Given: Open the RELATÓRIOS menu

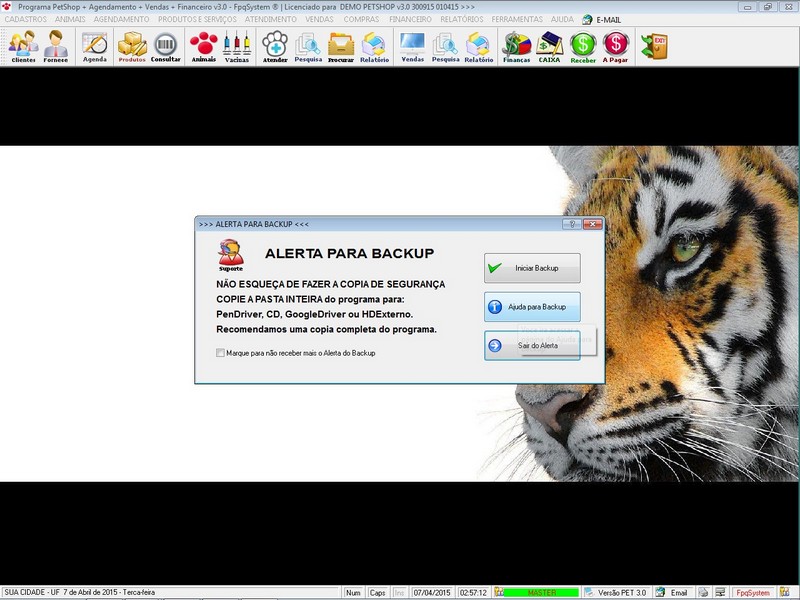Looking at the screenshot, I should (x=461, y=19).
